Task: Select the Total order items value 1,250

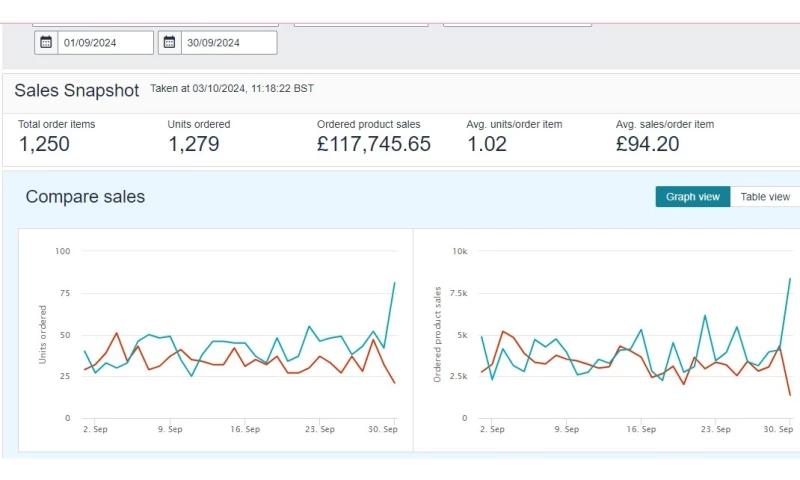Action: pos(46,144)
